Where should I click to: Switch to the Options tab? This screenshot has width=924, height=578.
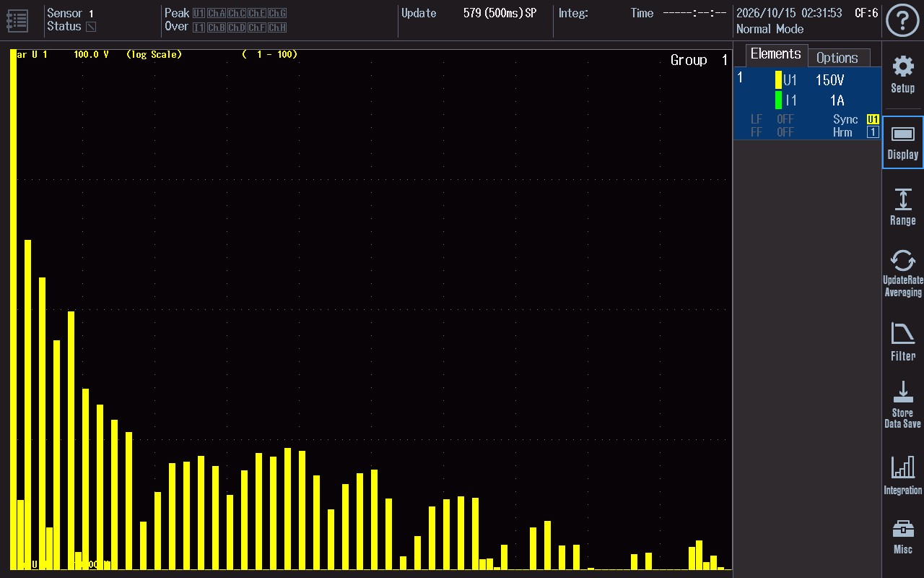click(837, 58)
